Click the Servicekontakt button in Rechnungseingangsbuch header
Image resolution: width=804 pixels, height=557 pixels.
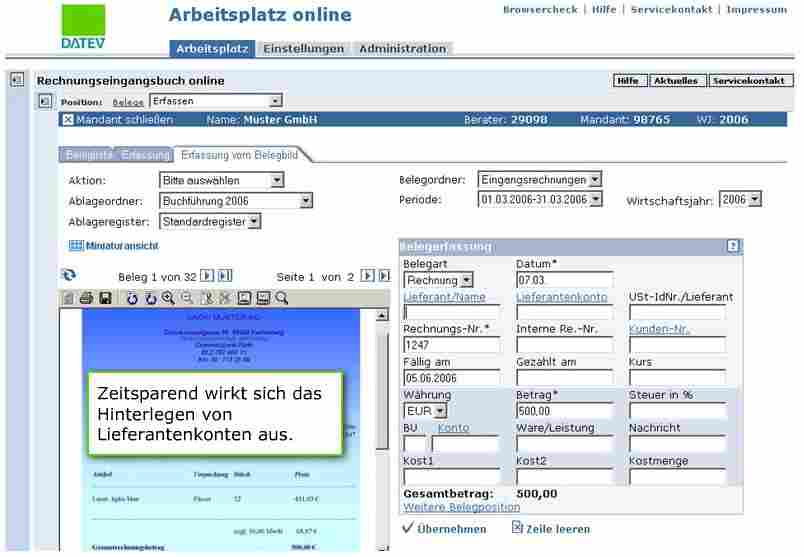(x=749, y=81)
